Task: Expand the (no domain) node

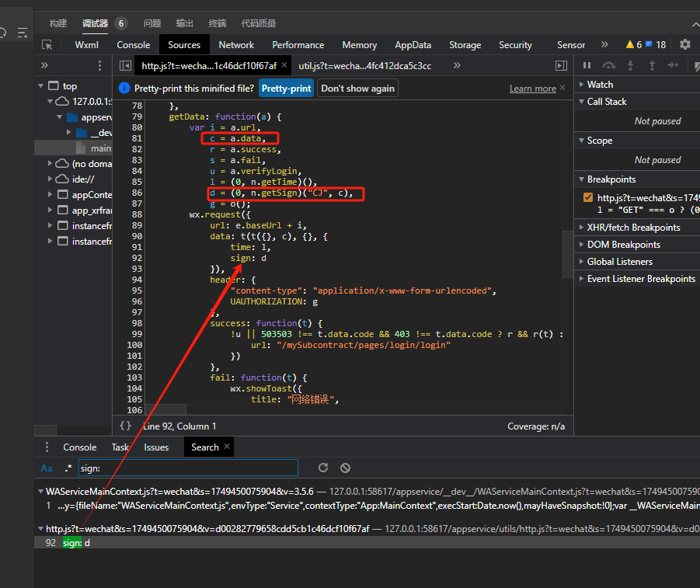Action: tap(50, 163)
